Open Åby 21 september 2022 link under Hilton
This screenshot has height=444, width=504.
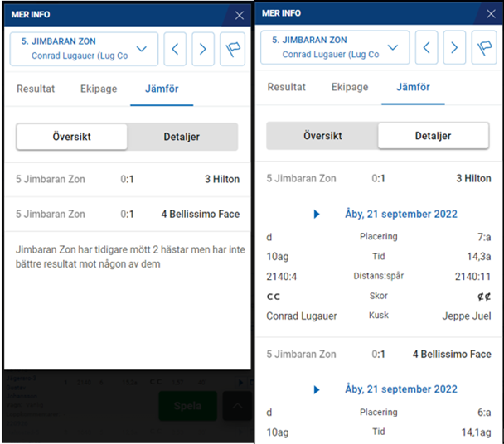tap(401, 214)
